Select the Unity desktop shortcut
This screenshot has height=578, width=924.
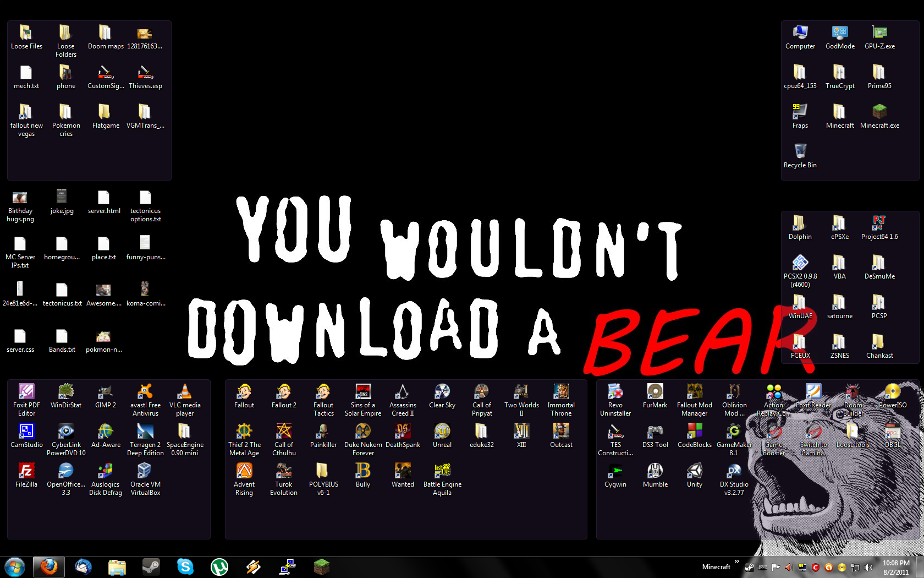point(695,471)
